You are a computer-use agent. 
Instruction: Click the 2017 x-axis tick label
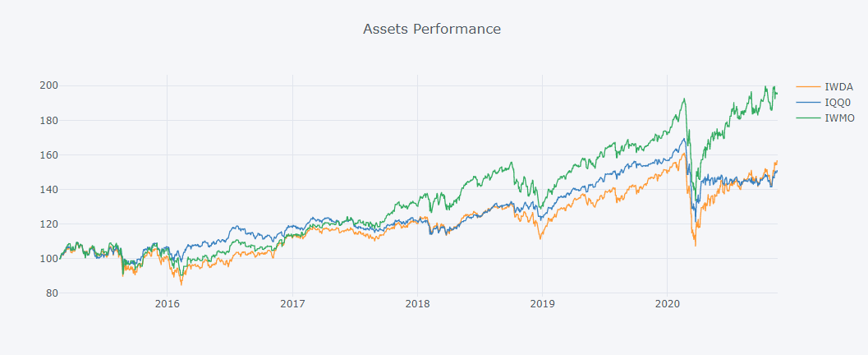pyautogui.click(x=292, y=304)
